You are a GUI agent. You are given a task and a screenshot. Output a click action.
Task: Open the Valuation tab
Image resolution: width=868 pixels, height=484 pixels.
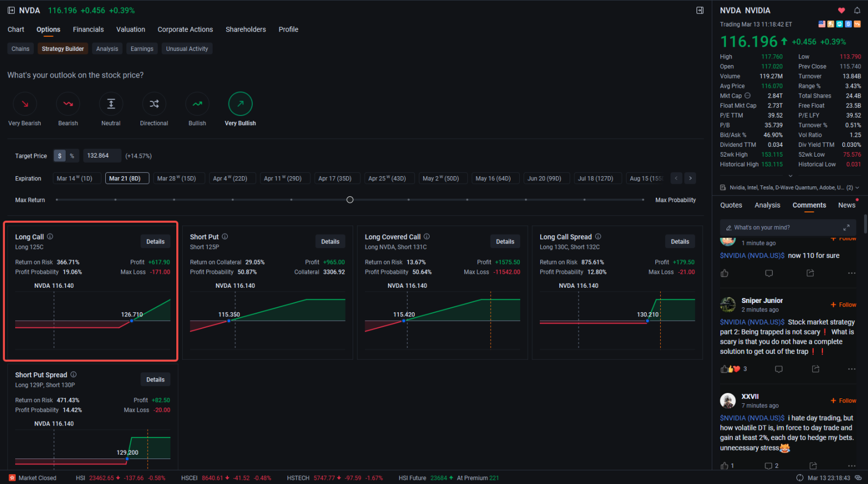pos(131,30)
